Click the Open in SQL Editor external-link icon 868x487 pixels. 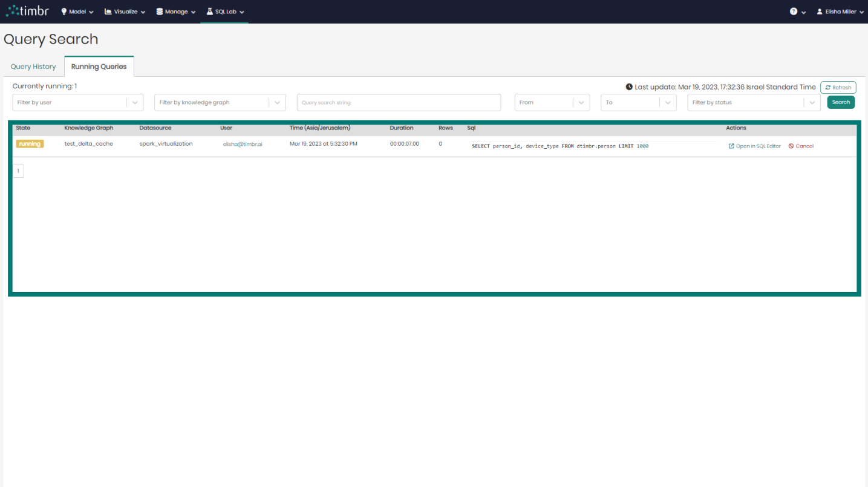[x=731, y=146]
